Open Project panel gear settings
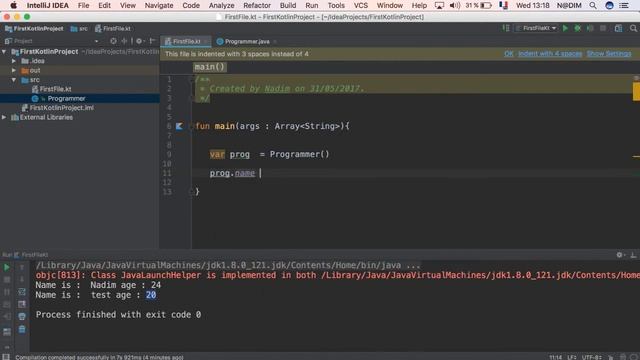Viewport: 640px width, 360px height. [139, 41]
